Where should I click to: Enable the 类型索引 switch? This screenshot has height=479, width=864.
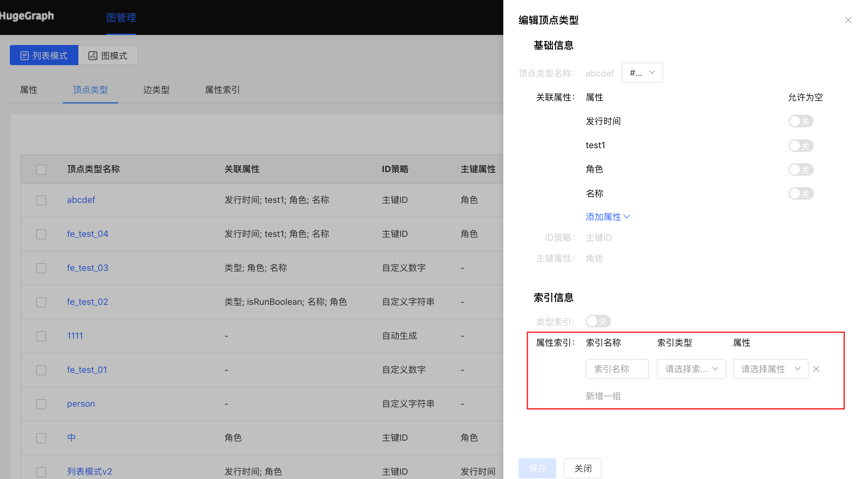(598, 321)
